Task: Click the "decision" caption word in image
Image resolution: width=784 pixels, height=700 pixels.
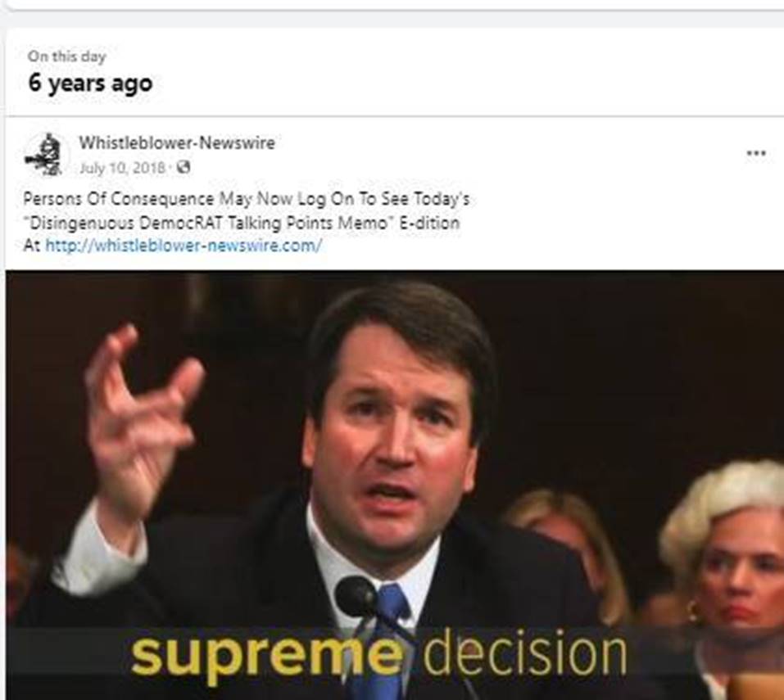Action: tap(525, 654)
